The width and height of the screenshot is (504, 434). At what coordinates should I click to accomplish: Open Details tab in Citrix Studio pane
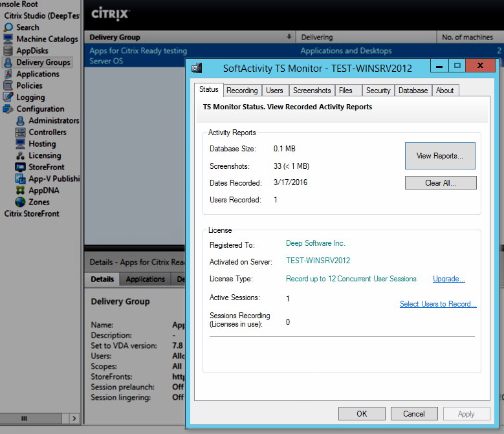click(102, 279)
